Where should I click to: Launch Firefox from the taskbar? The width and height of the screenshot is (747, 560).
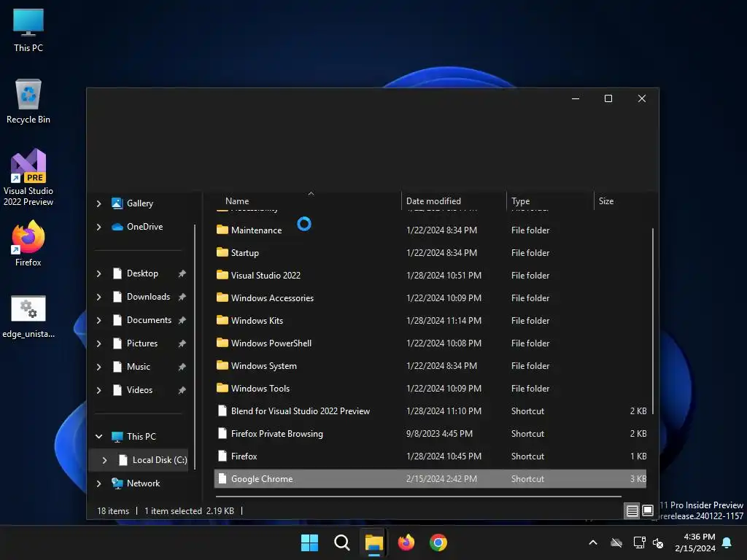(406, 542)
